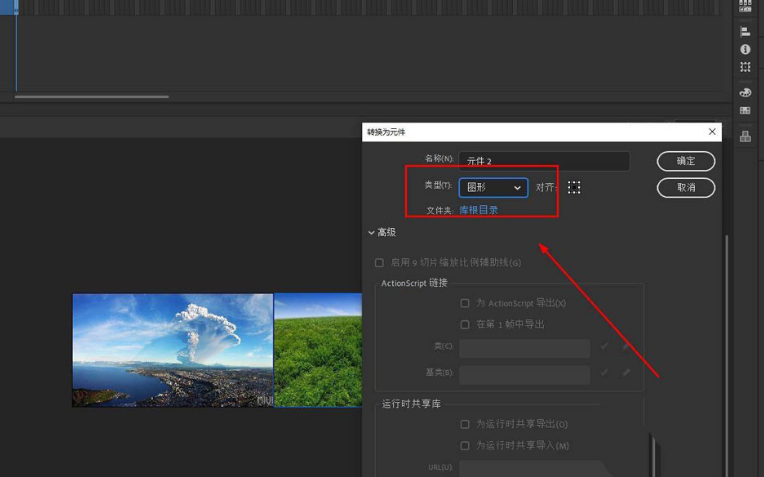764x477 pixels.
Task: Click the edit pencil in the 类(C) row
Action: [626, 346]
